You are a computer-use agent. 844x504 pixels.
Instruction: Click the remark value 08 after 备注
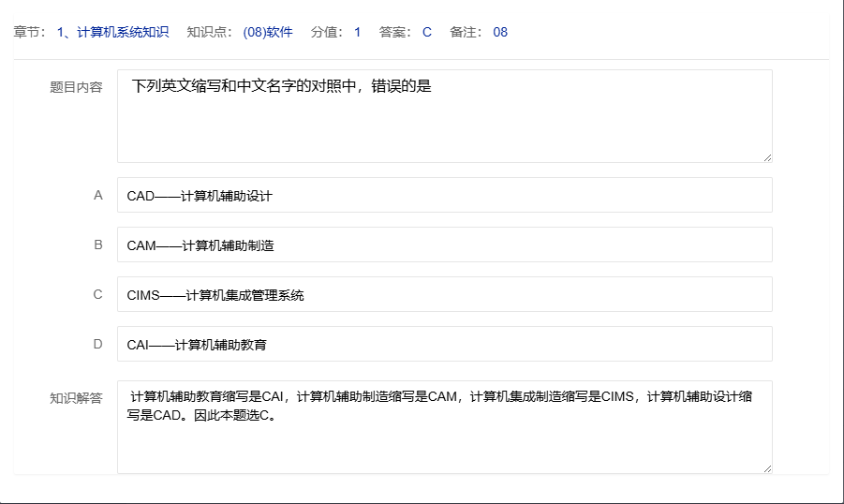click(x=500, y=32)
